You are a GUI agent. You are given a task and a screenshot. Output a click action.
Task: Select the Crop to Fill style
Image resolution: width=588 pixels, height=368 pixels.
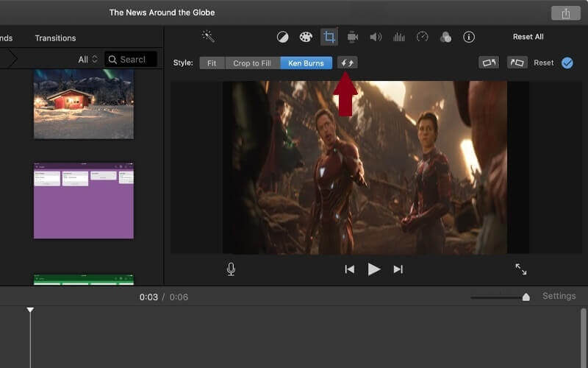(252, 63)
